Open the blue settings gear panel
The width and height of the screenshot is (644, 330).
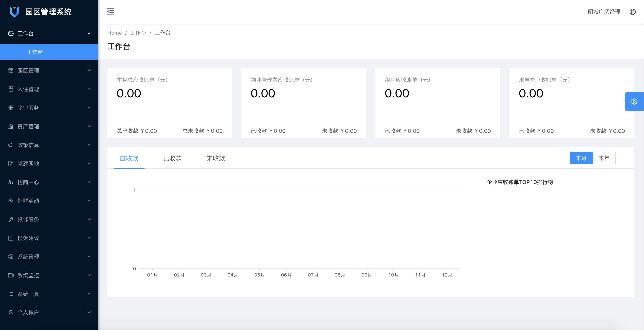click(634, 102)
